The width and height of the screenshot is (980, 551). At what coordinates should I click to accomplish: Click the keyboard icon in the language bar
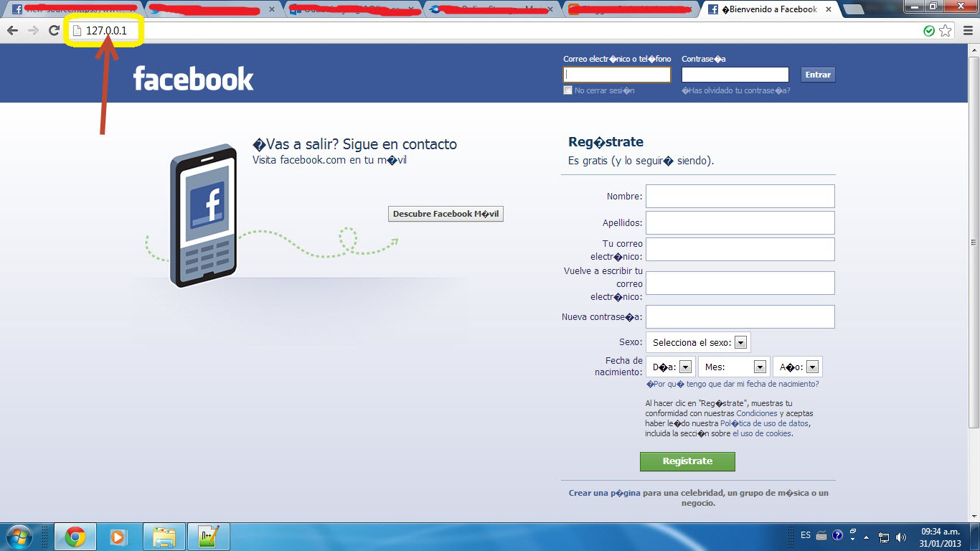point(821,535)
